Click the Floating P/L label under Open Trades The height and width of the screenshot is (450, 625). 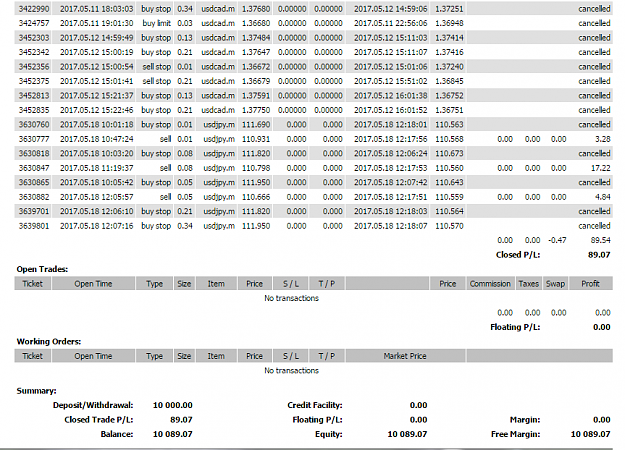[515, 327]
